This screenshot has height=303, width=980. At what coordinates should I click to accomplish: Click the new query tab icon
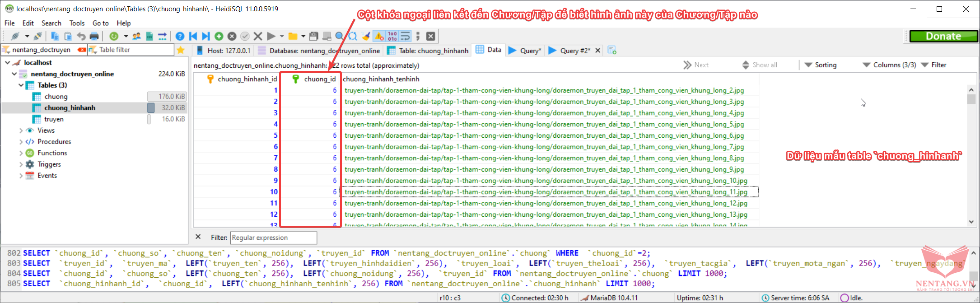[x=612, y=50]
